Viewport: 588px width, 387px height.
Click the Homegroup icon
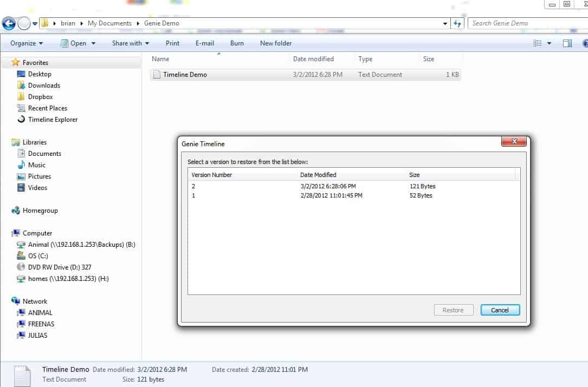[x=16, y=210]
